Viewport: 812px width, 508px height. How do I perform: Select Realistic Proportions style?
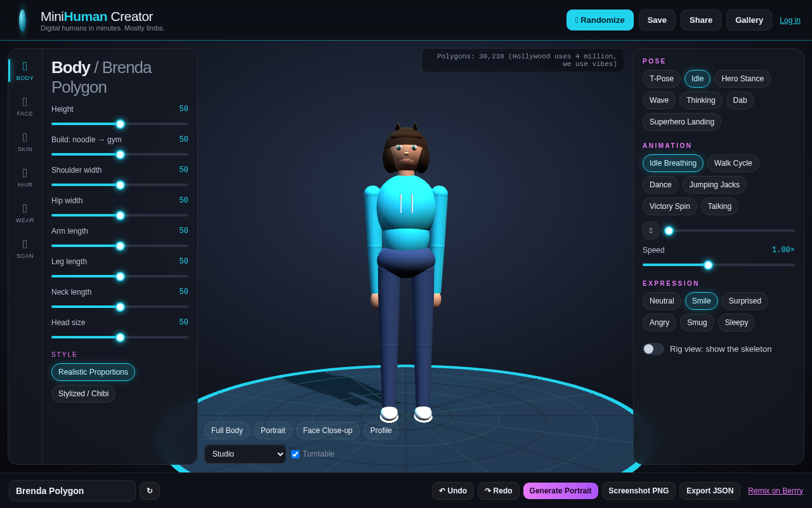pyautogui.click(x=93, y=372)
